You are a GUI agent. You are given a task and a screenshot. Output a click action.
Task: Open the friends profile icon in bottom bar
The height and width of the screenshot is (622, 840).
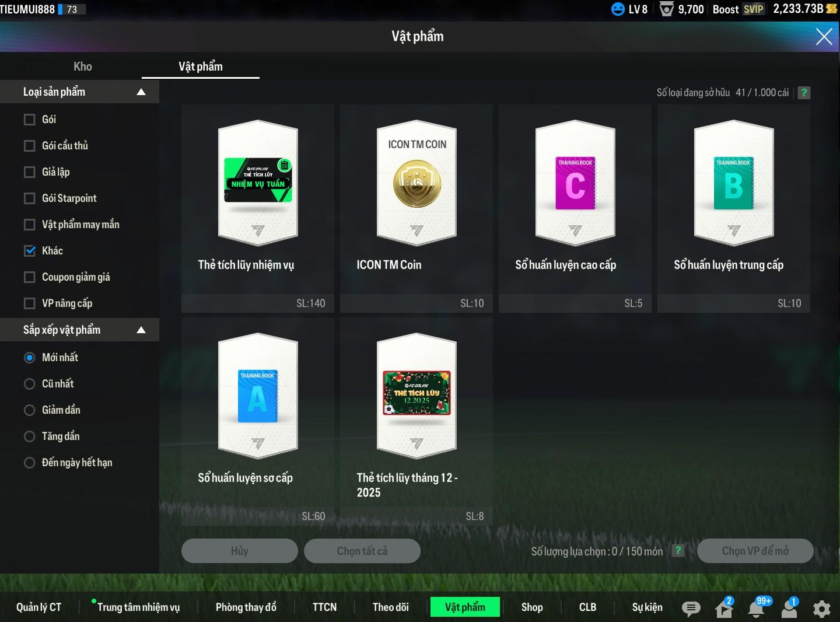point(789,609)
